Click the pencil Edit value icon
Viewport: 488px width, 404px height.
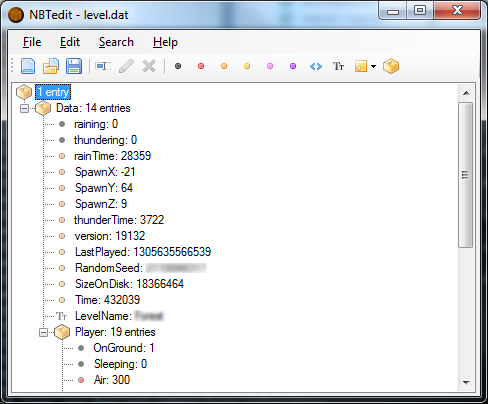coord(126,66)
